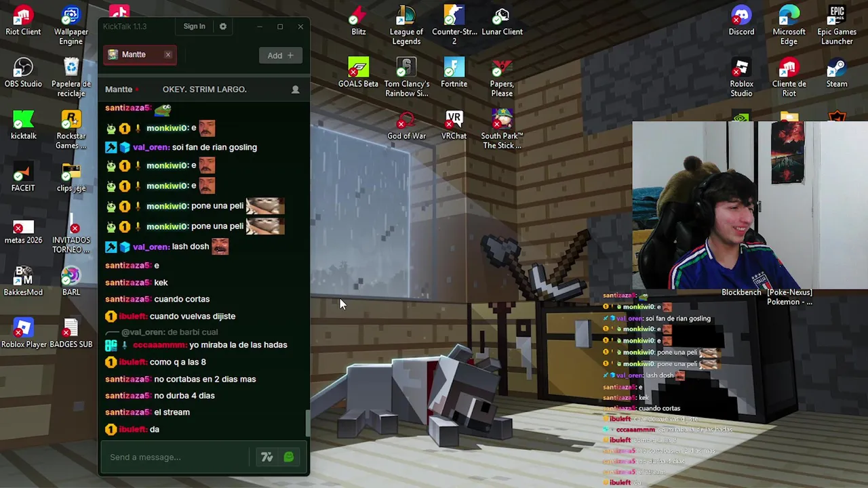Click the Mantte streamer name in header
This screenshot has width=868, height=488.
[x=119, y=89]
